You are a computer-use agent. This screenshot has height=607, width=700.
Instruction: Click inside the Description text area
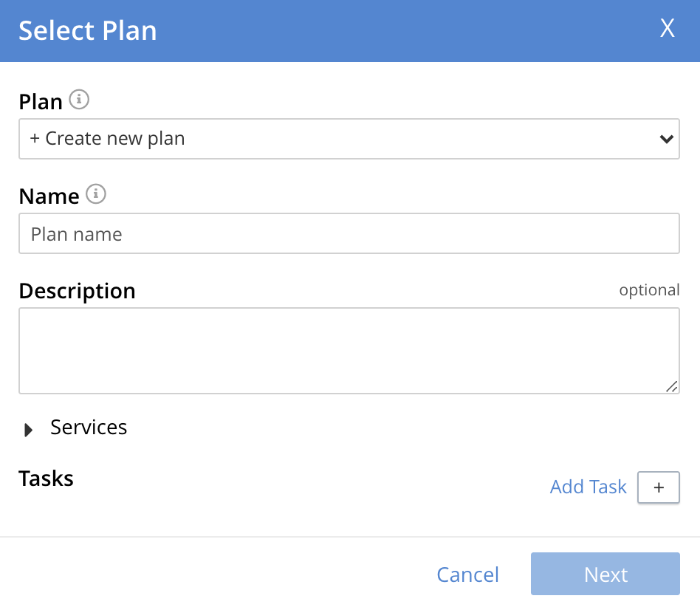[x=349, y=349]
